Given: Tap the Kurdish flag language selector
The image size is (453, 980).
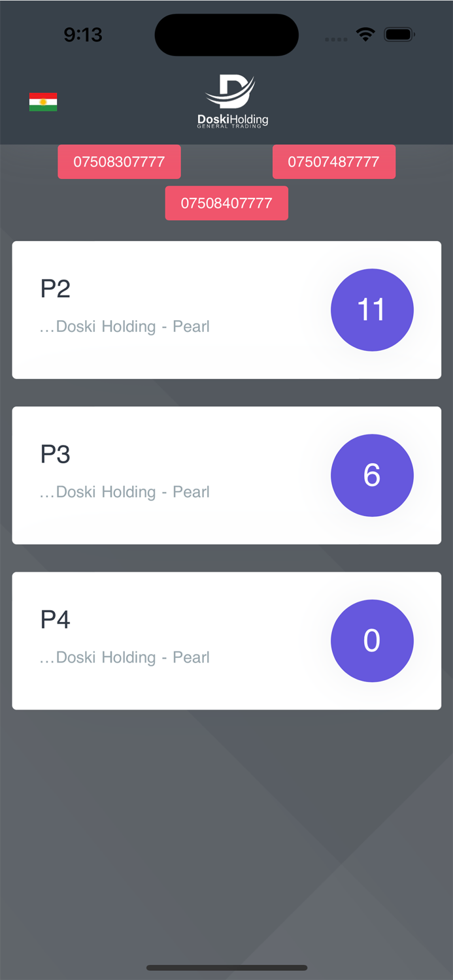Looking at the screenshot, I should point(42,101).
